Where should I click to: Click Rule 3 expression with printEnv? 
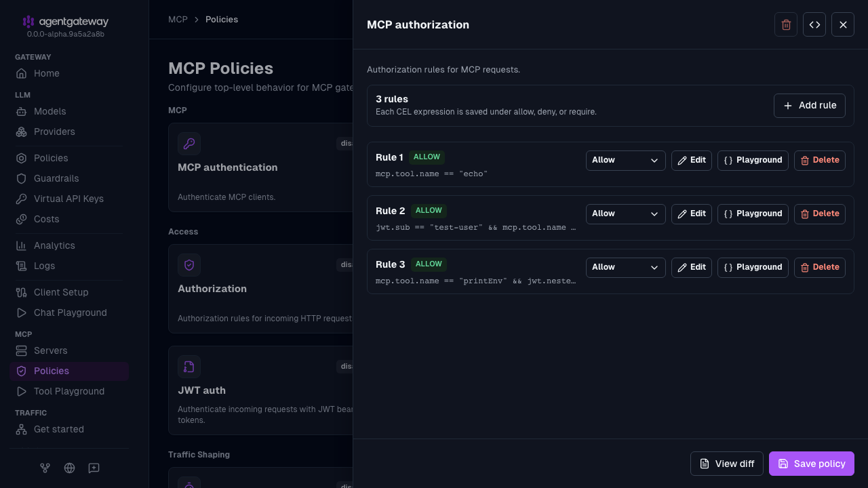click(x=476, y=281)
